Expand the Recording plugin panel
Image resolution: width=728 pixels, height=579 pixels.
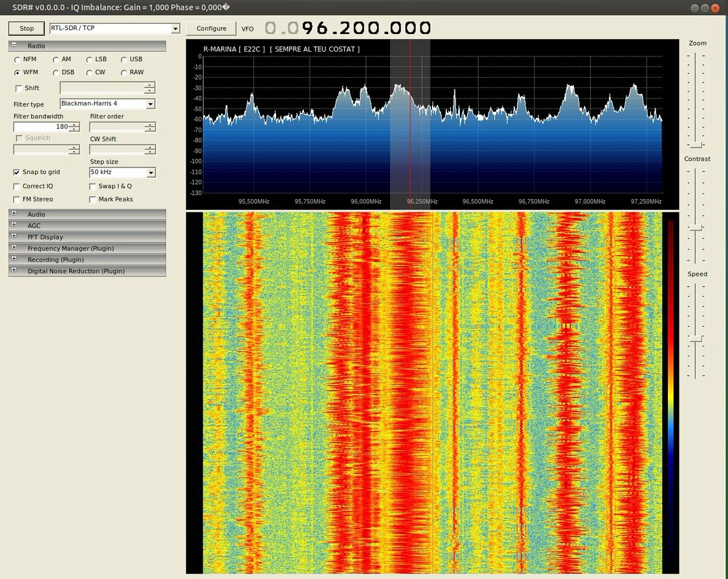pos(14,260)
